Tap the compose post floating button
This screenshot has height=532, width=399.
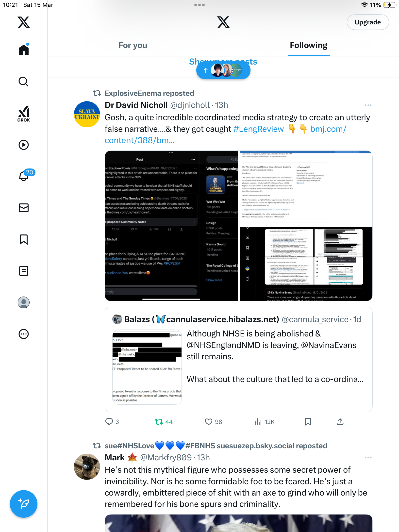coord(24,504)
